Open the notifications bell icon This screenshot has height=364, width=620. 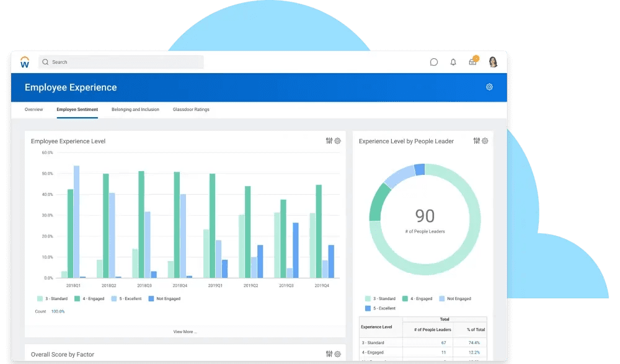[453, 62]
